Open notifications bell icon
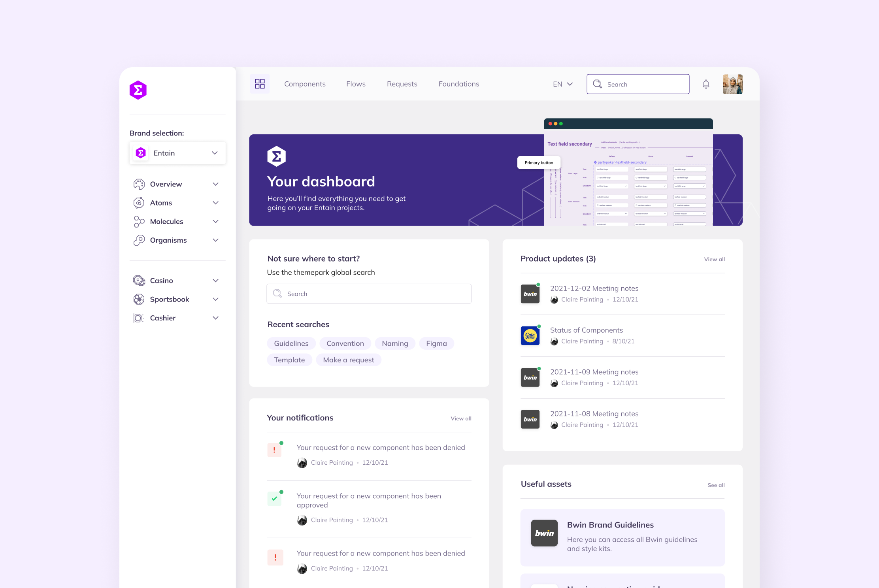The height and width of the screenshot is (588, 879). 706,84
